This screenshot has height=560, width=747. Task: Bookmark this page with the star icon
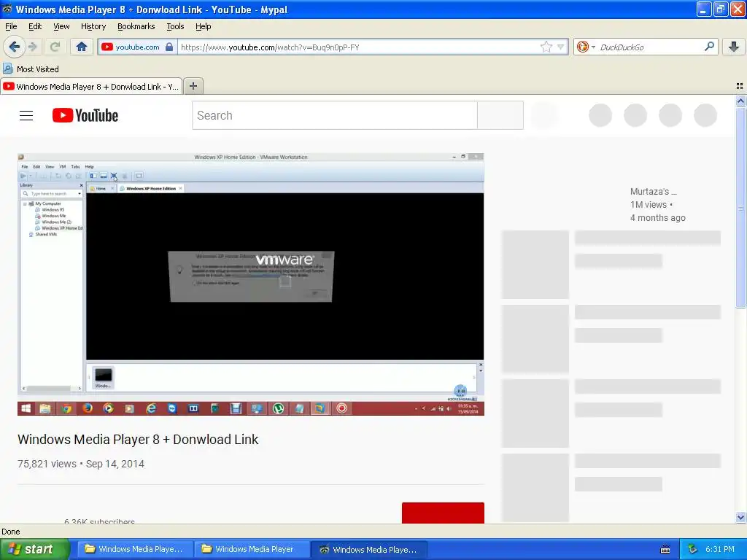point(546,47)
